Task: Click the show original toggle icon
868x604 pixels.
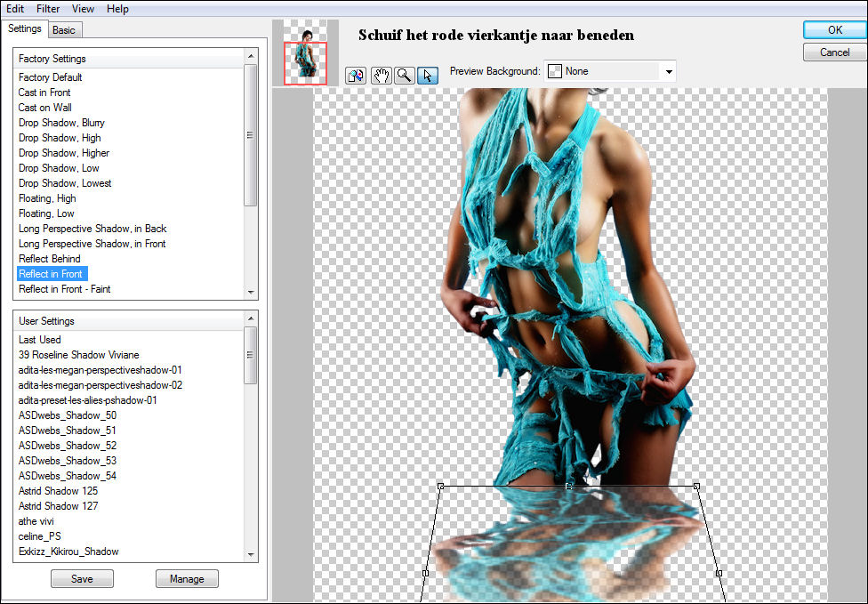Action: coord(356,76)
